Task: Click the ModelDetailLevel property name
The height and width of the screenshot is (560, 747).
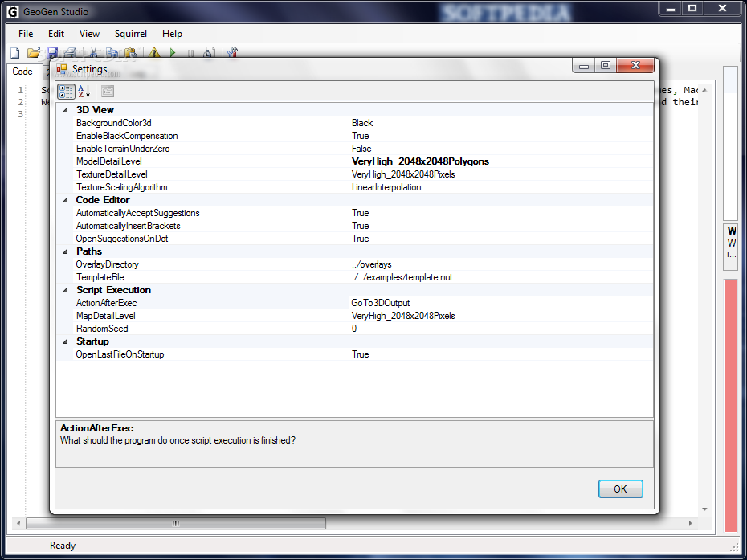Action: coord(109,161)
